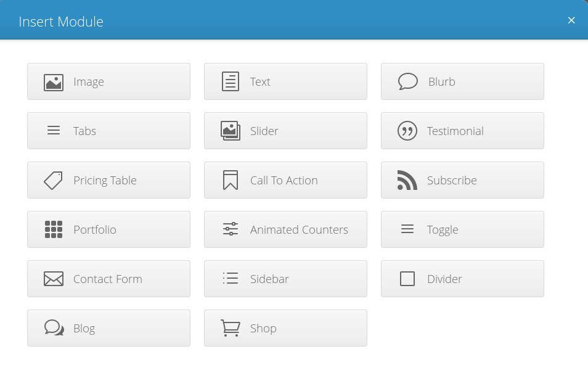Add a Divider module
Screen dimensions: 588x378
[x=462, y=279]
